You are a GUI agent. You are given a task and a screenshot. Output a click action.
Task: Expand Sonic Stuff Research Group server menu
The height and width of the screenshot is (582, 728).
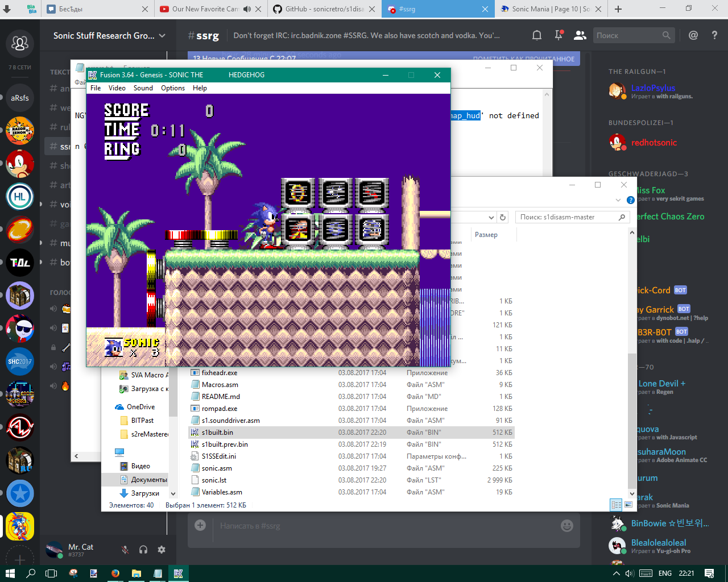162,35
